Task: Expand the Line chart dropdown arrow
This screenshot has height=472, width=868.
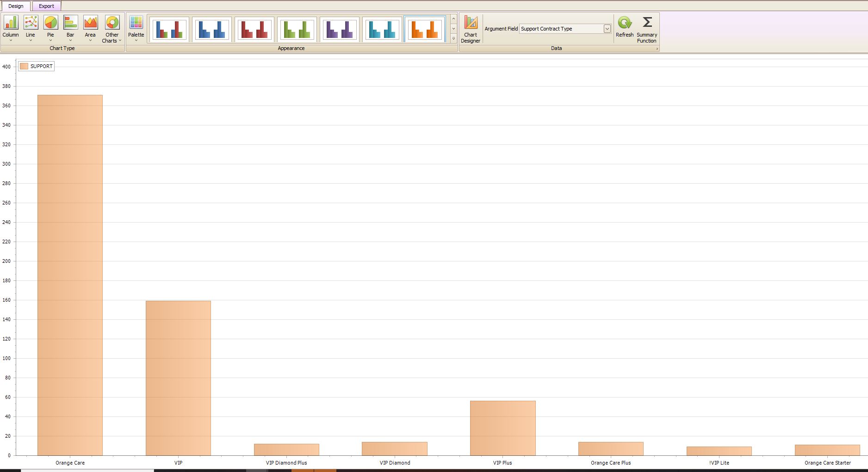Action: (x=31, y=41)
